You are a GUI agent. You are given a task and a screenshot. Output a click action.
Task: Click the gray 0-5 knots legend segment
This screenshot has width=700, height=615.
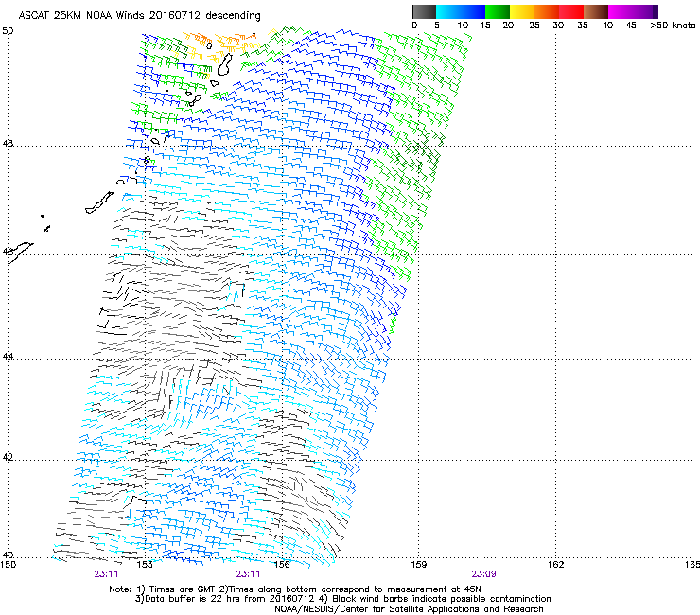pyautogui.click(x=424, y=11)
